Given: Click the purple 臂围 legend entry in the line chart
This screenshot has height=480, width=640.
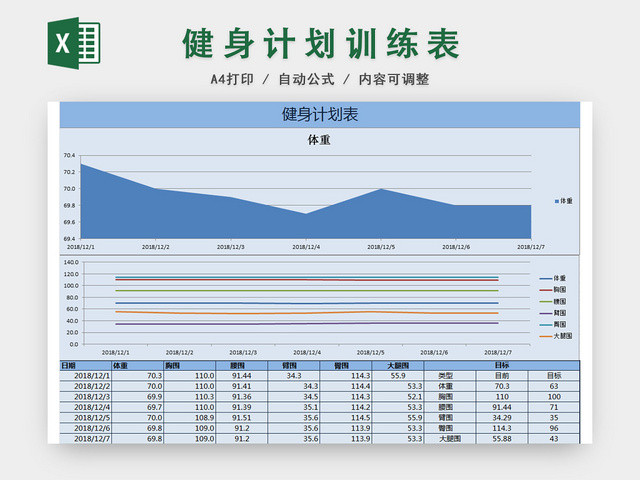Looking at the screenshot, I should point(553,313).
